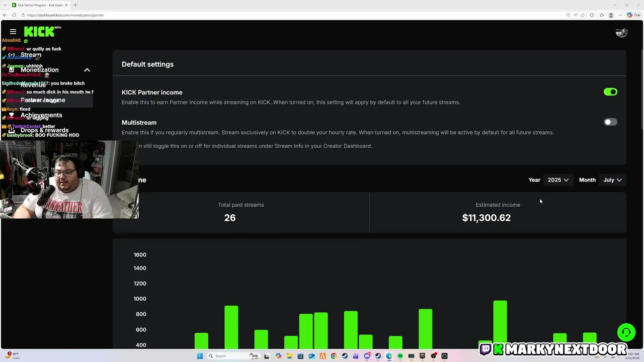Open the favorites list icon in toolbar
The width and height of the screenshot is (644, 362).
pyautogui.click(x=602, y=15)
